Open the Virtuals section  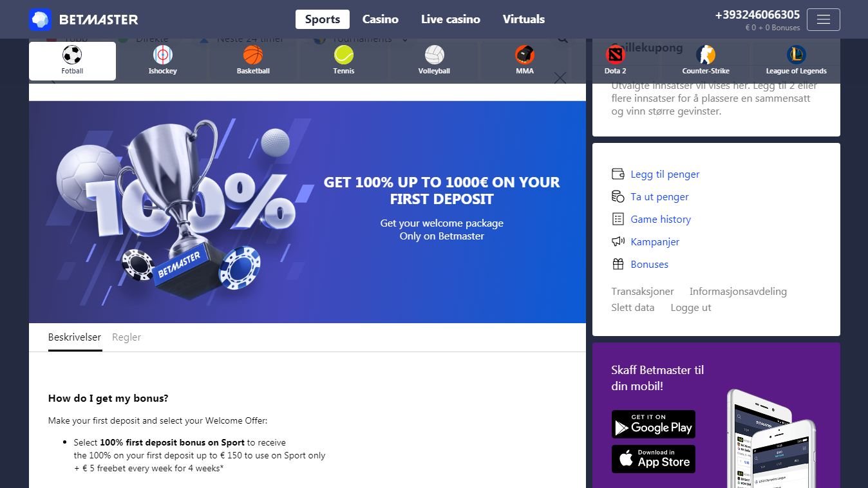(x=524, y=19)
